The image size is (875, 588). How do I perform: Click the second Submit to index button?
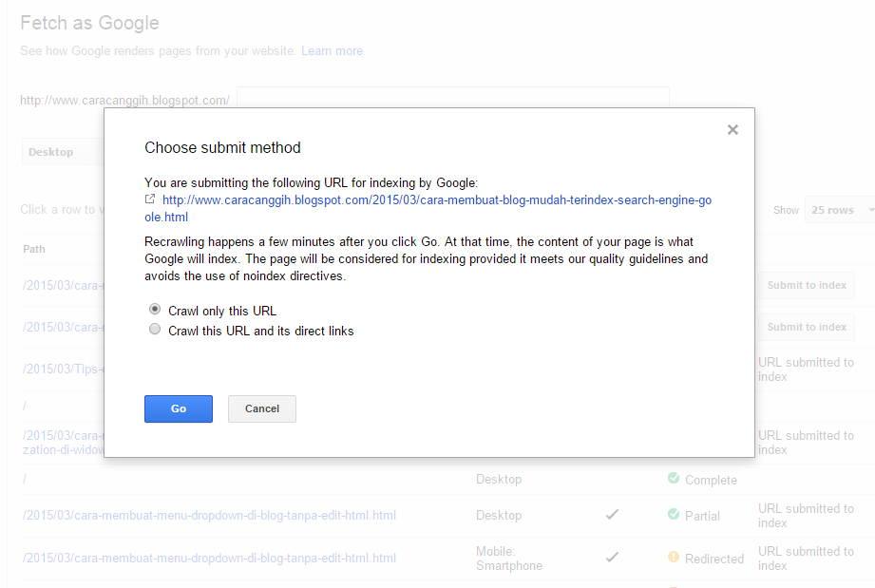click(806, 326)
